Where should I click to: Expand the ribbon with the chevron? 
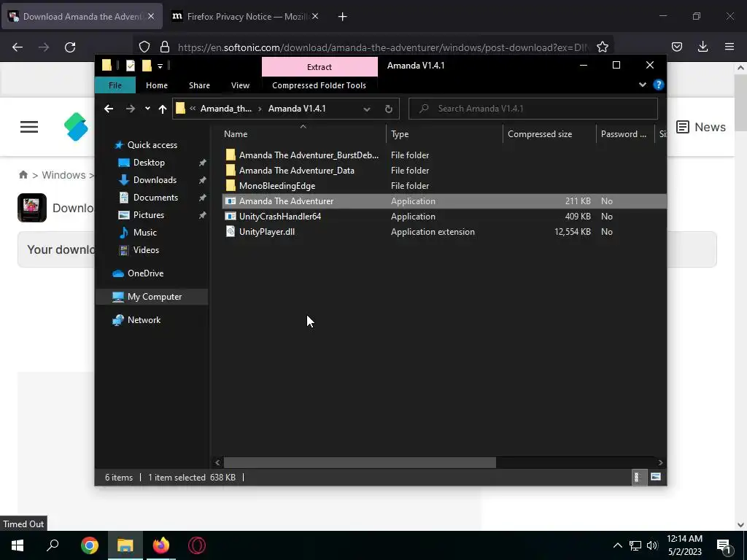click(x=642, y=85)
